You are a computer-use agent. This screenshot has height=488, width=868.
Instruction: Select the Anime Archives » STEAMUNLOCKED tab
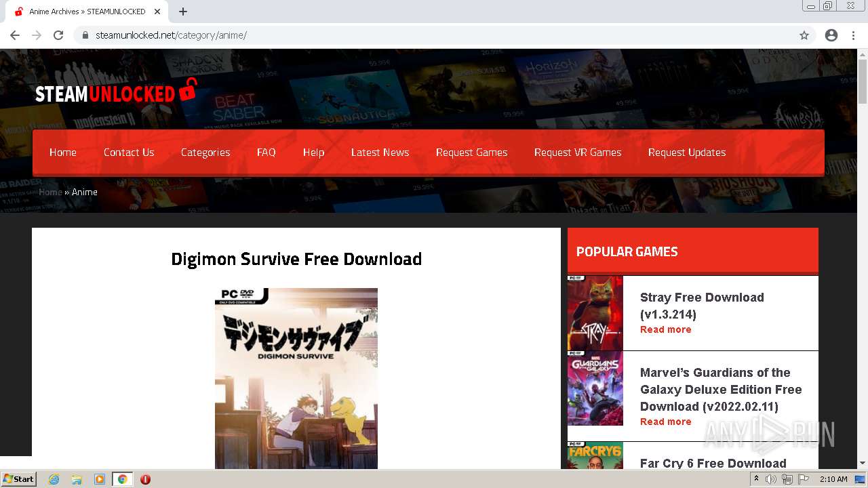tap(87, 12)
